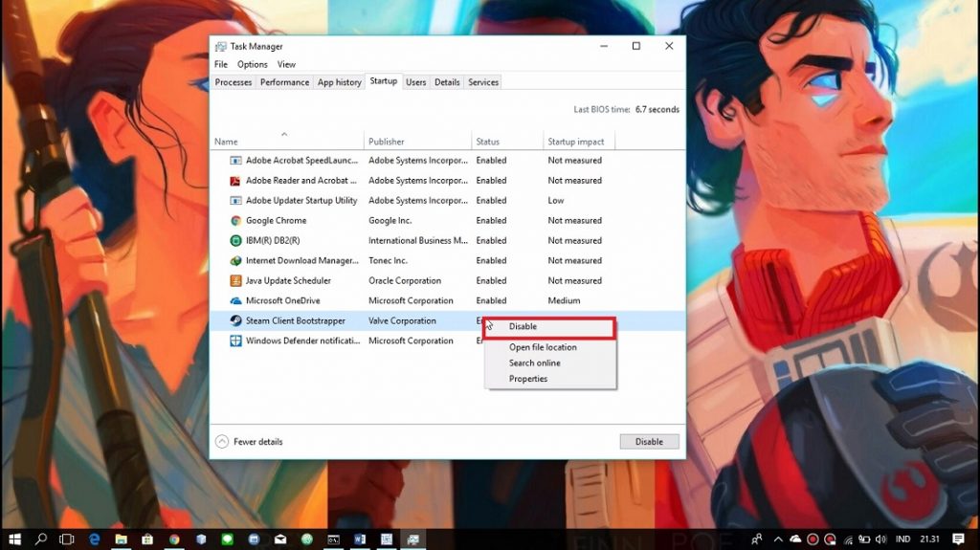Open the Windows Start menu button
The width and height of the screenshot is (980, 550).
(14, 539)
